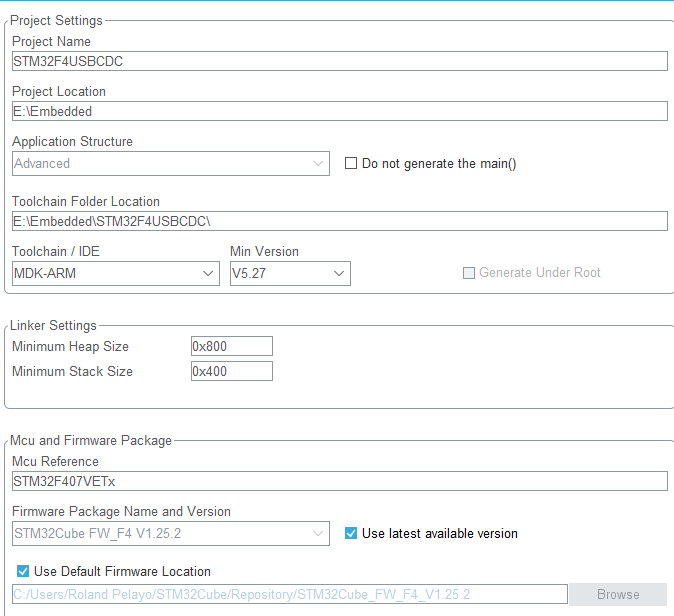Click the Project Location field
The width and height of the screenshot is (674, 616).
(x=340, y=111)
